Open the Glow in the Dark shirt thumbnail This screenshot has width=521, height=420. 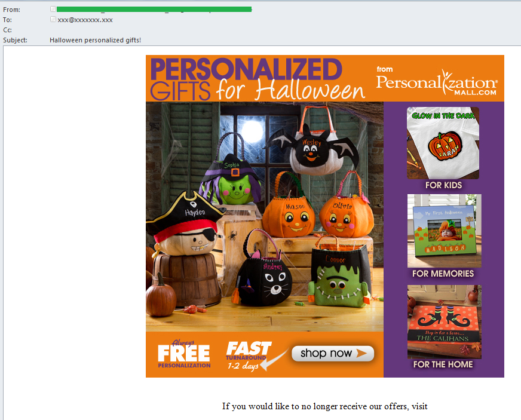(x=443, y=143)
